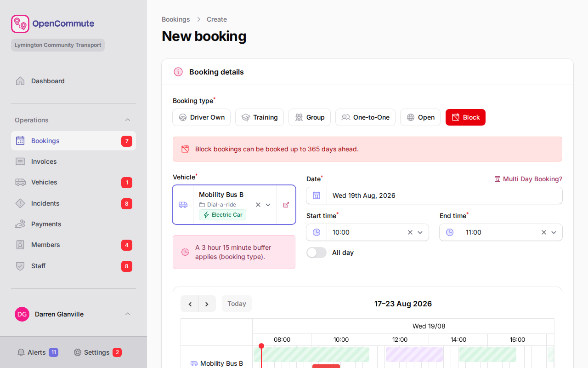
Task: Open Settings gear icon
Action: coord(78,352)
